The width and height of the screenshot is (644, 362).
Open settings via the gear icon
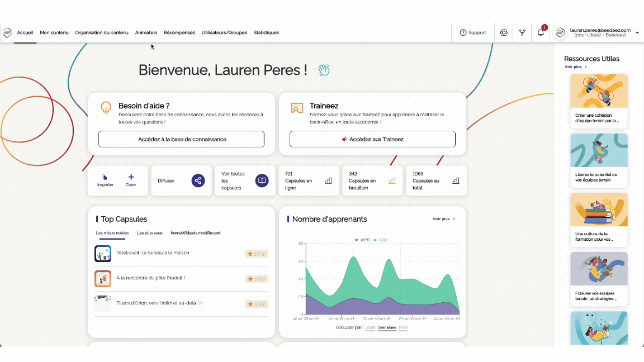(504, 32)
